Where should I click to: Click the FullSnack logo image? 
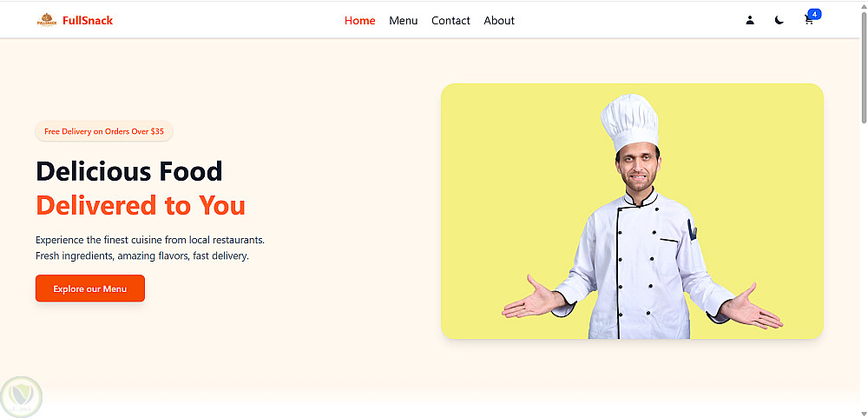click(x=47, y=20)
